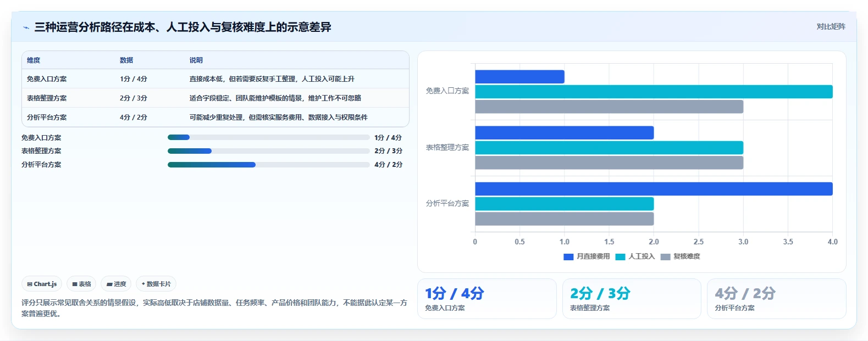This screenshot has height=341, width=868.
Task: Click the gray 复核难度 bar for 免费入口方案
Action: tap(609, 107)
